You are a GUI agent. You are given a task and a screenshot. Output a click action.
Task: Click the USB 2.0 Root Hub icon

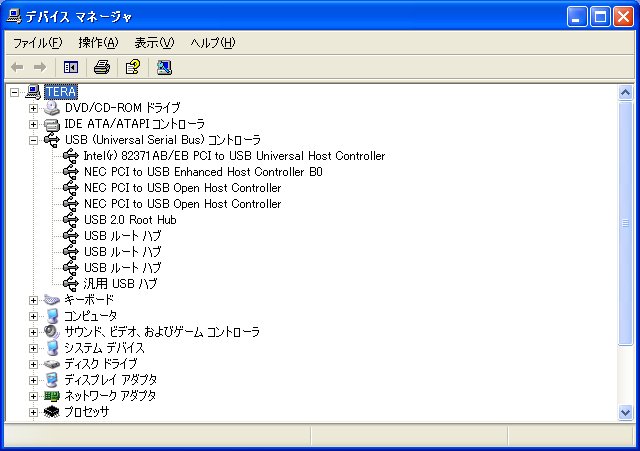pyautogui.click(x=71, y=220)
